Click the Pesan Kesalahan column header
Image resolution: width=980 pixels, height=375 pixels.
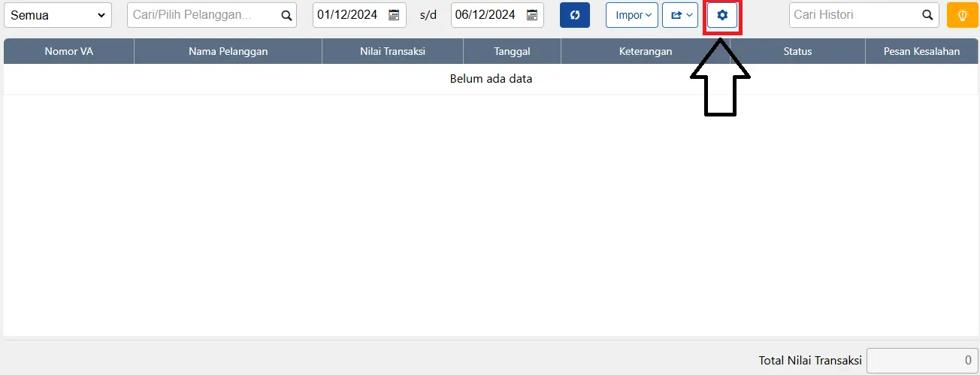tap(921, 51)
